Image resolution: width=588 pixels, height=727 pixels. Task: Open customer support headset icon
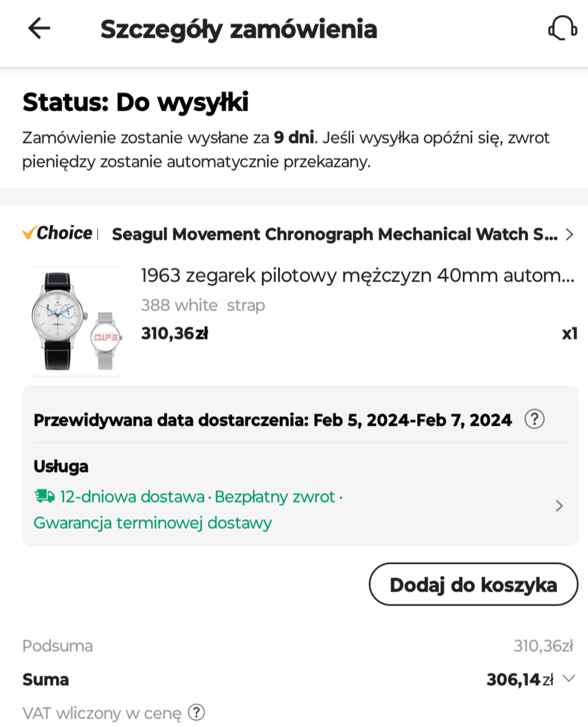pos(562,28)
